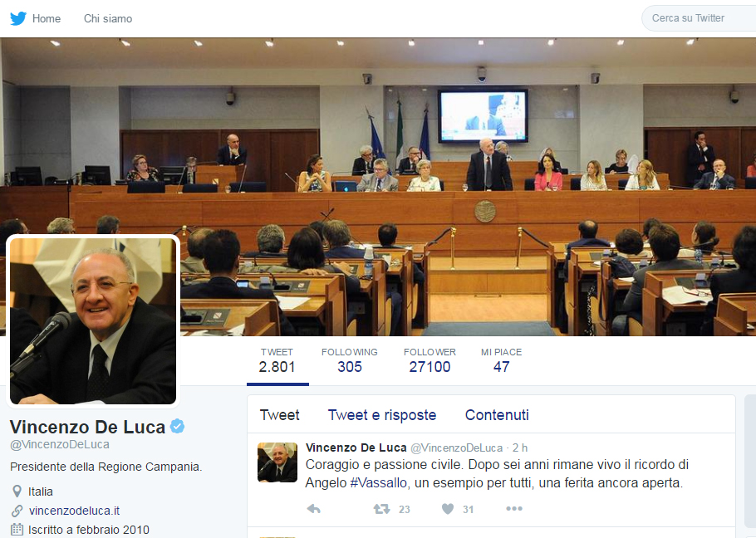
Task: Open the Home menu item
Action: point(47,19)
